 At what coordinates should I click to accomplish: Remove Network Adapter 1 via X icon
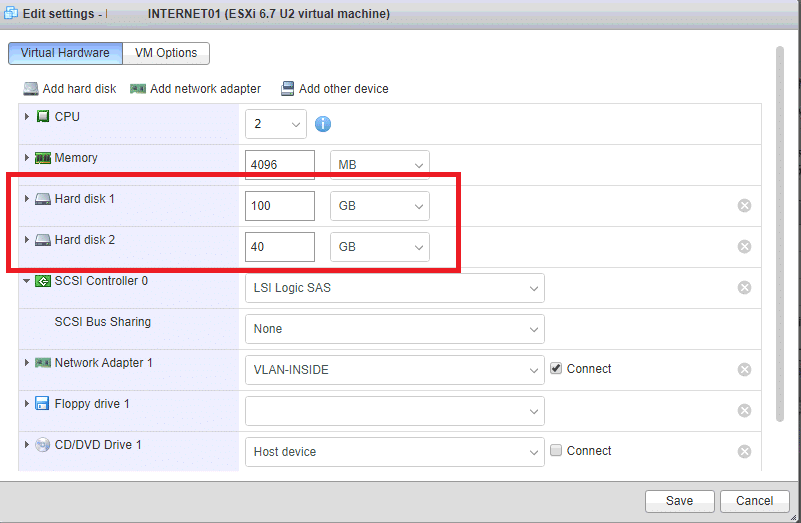[x=744, y=370]
